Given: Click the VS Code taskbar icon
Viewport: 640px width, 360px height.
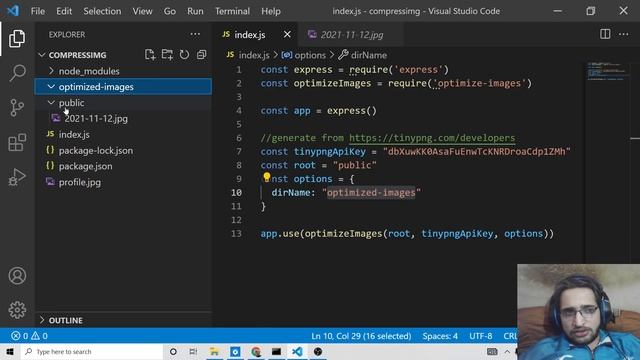Looking at the screenshot, I should pyautogui.click(x=297, y=351).
